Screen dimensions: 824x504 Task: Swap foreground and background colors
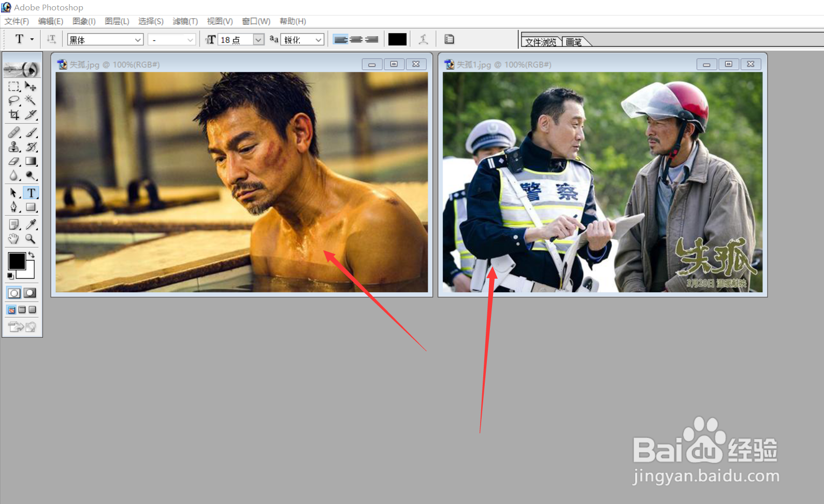pos(32,254)
